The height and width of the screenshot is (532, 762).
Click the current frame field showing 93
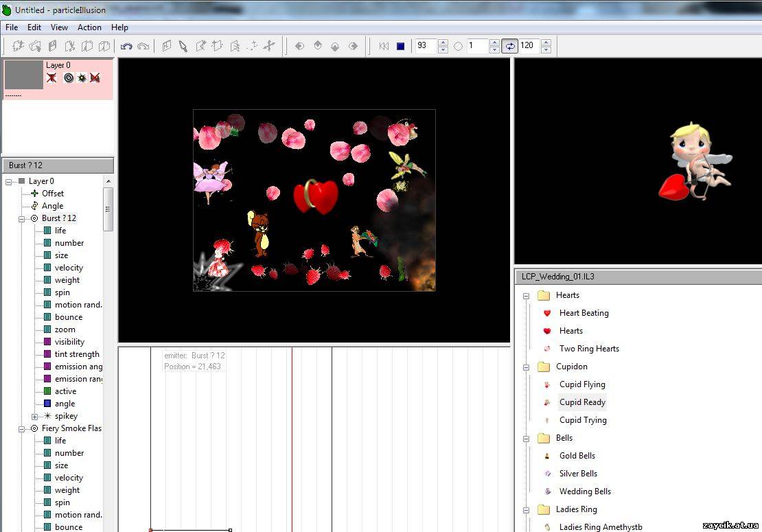coord(426,46)
